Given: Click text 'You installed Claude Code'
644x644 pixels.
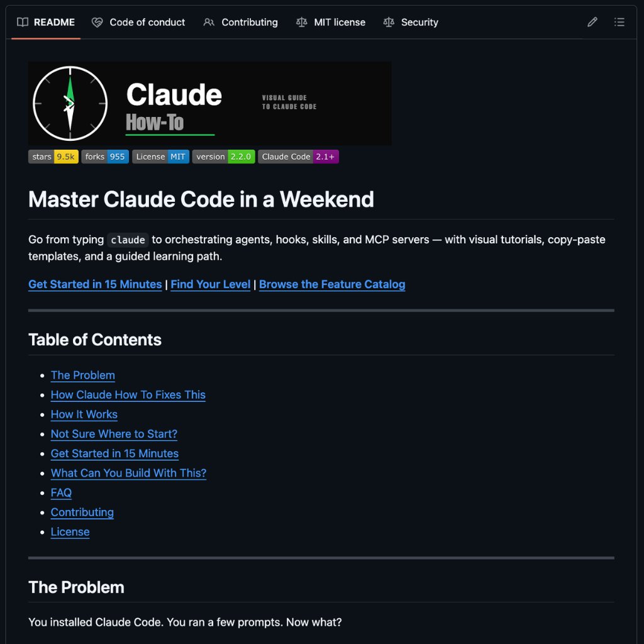Looking at the screenshot, I should (x=94, y=622).
